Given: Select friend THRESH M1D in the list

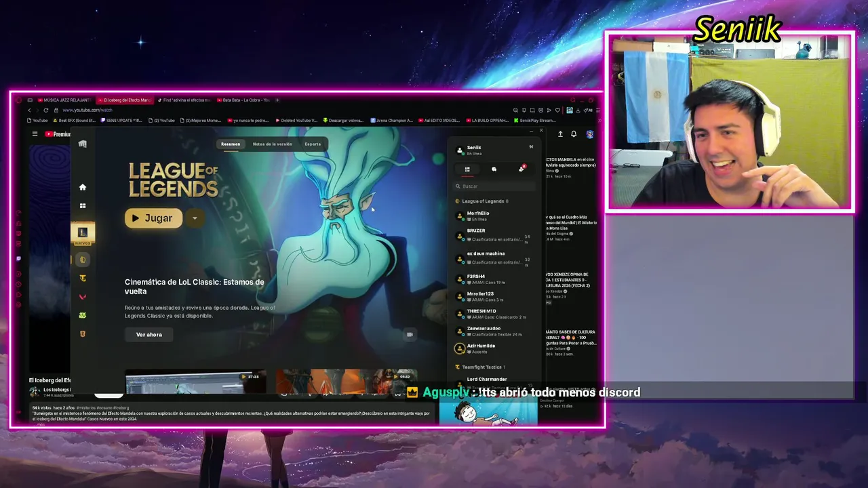Looking at the screenshot, I should pos(495,314).
